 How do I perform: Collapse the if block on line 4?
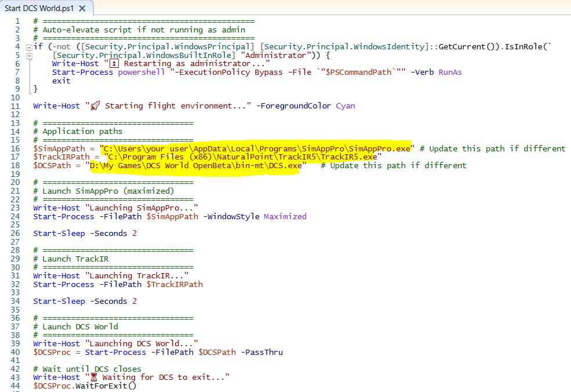tap(29, 47)
